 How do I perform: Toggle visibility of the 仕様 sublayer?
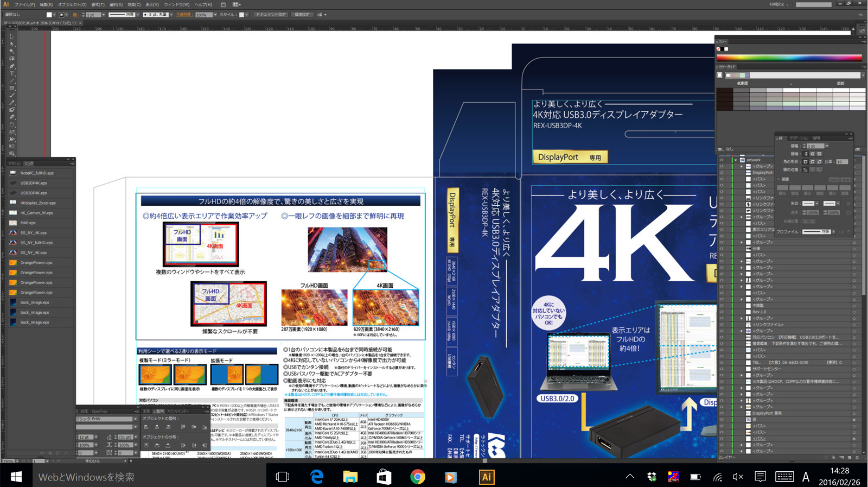coord(722,248)
